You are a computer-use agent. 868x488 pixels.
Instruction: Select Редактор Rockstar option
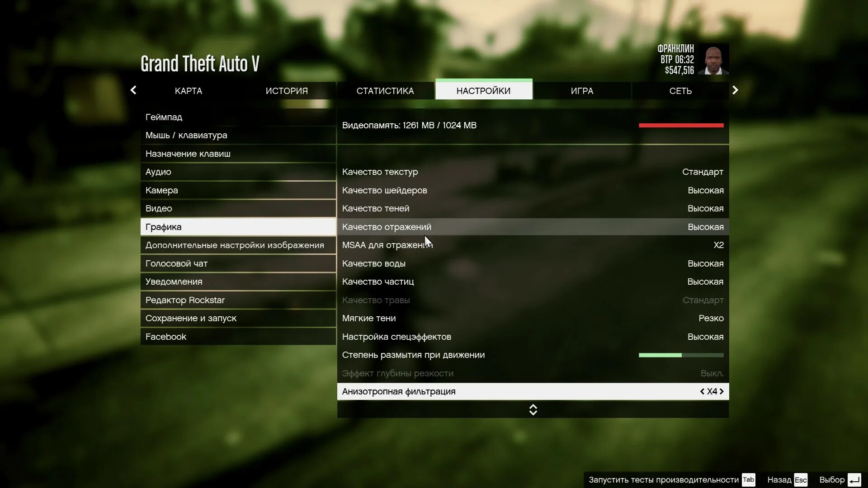185,300
